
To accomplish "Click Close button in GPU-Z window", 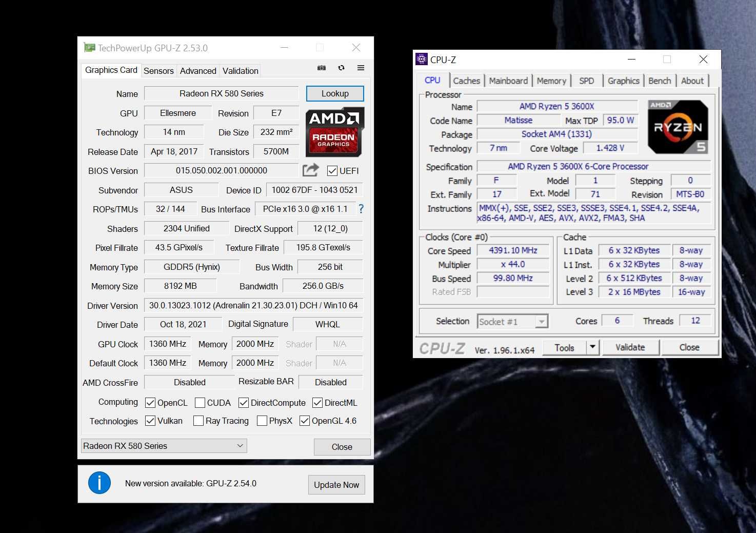I will (342, 447).
